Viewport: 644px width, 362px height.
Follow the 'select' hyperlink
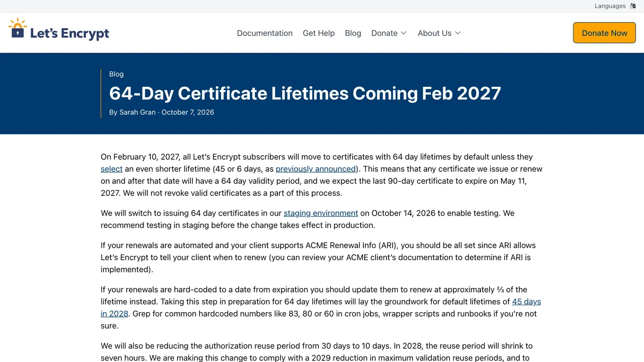111,169
